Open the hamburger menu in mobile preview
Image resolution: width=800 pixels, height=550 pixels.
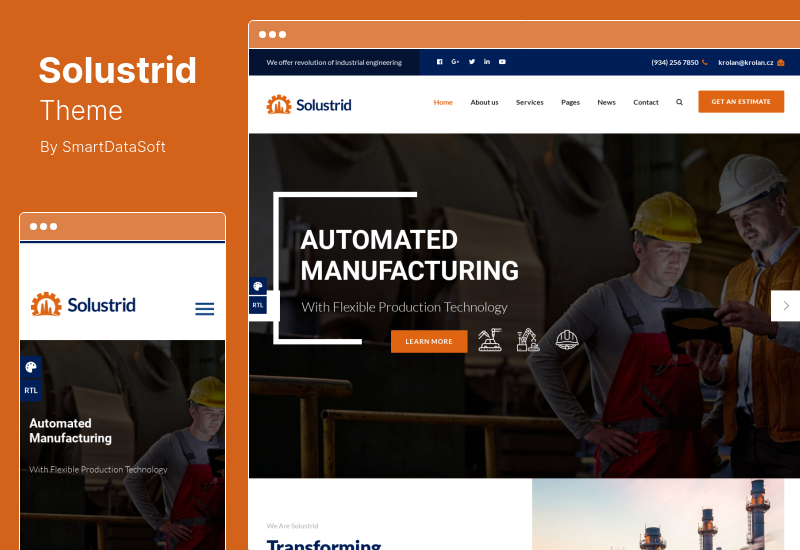[x=205, y=309]
